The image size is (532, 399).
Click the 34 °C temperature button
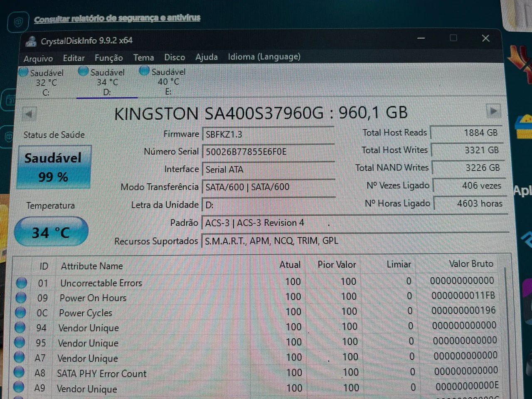click(51, 232)
